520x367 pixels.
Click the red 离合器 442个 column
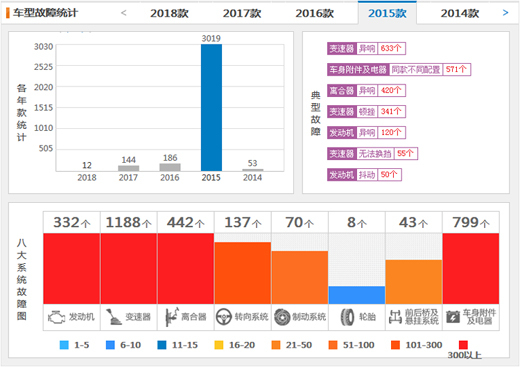pos(186,269)
